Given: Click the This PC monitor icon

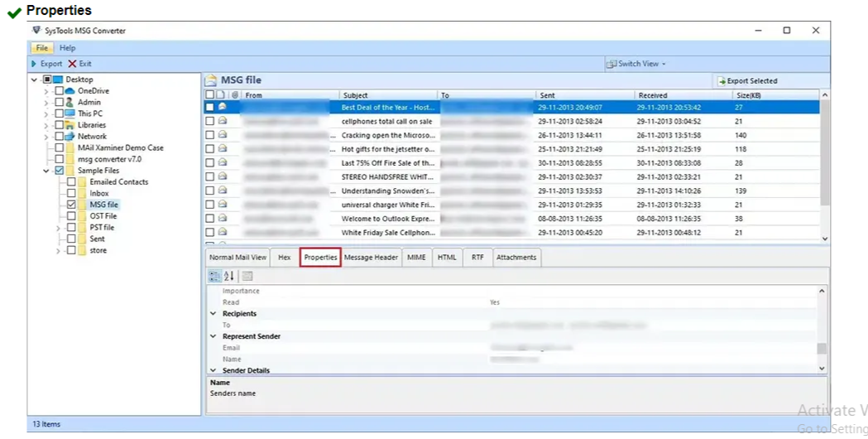Looking at the screenshot, I should coord(70,113).
